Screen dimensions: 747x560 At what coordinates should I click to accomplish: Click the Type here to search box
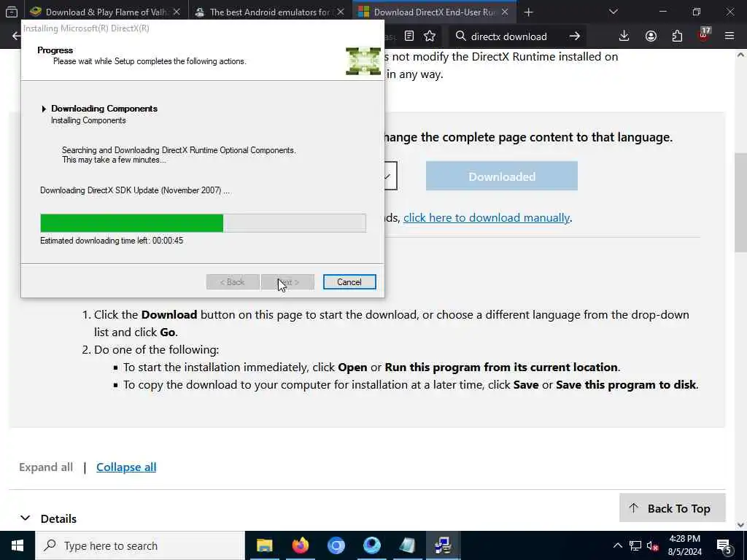pyautogui.click(x=140, y=545)
